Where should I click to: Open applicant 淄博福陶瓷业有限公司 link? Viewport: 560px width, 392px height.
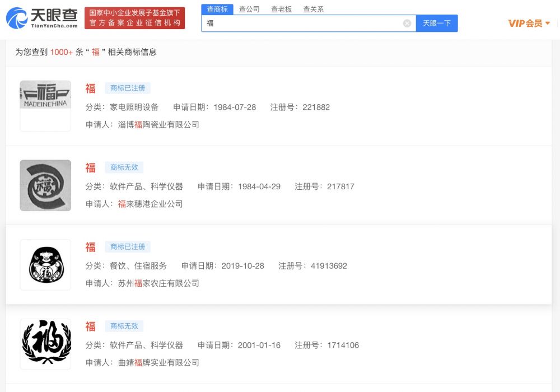point(158,124)
